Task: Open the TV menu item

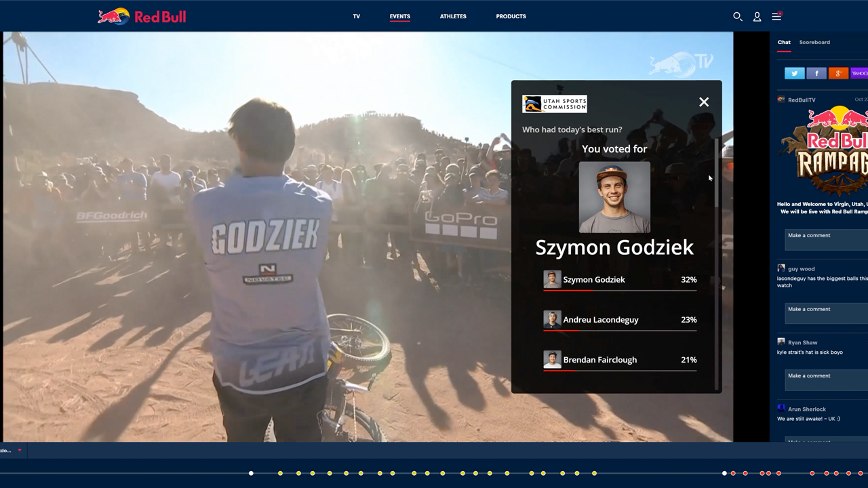Action: coord(357,16)
